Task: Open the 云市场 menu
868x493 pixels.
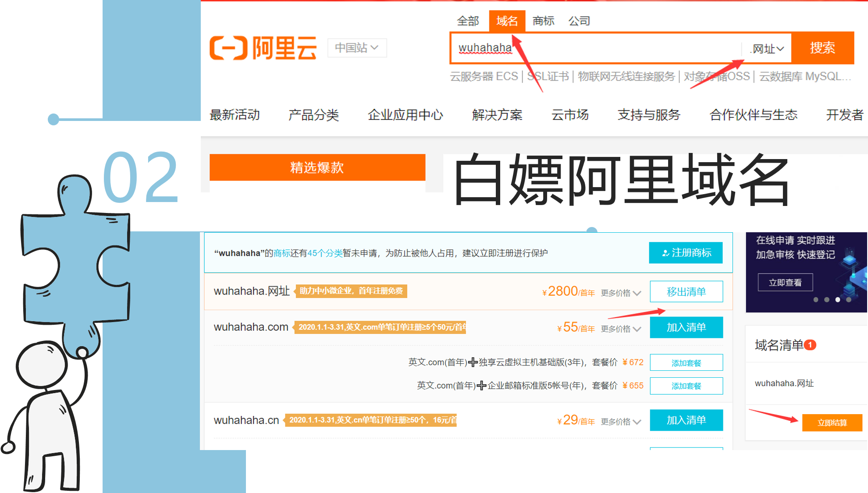Action: (x=570, y=115)
